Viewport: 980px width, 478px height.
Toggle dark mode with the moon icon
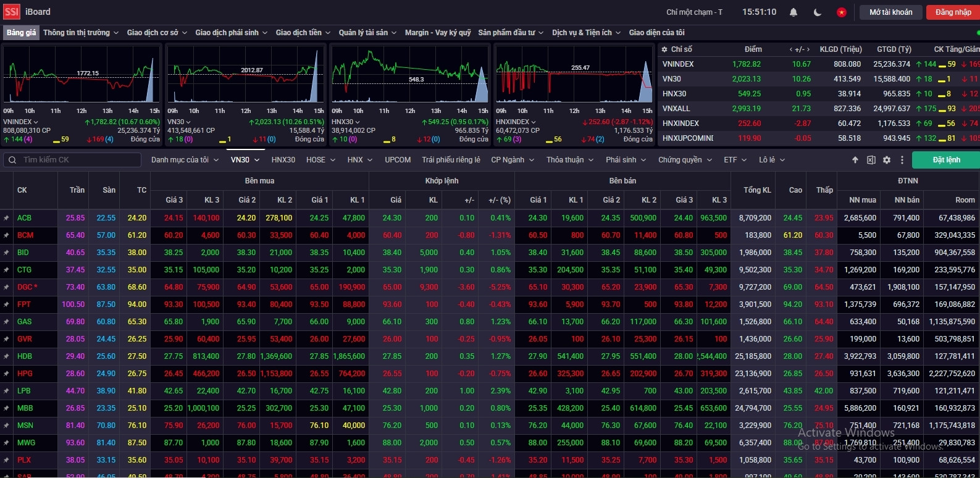[818, 12]
